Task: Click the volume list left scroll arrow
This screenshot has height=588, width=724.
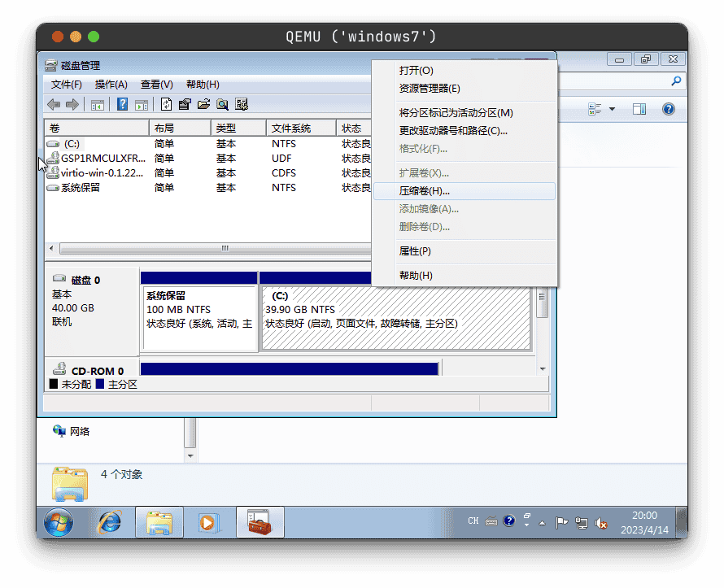Action: pyautogui.click(x=51, y=248)
